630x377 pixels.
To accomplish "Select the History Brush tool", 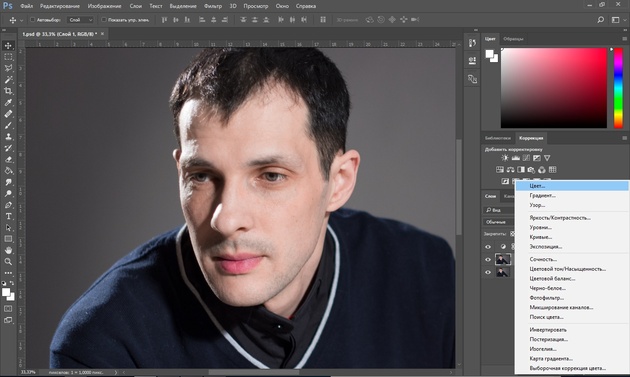I will coord(8,148).
